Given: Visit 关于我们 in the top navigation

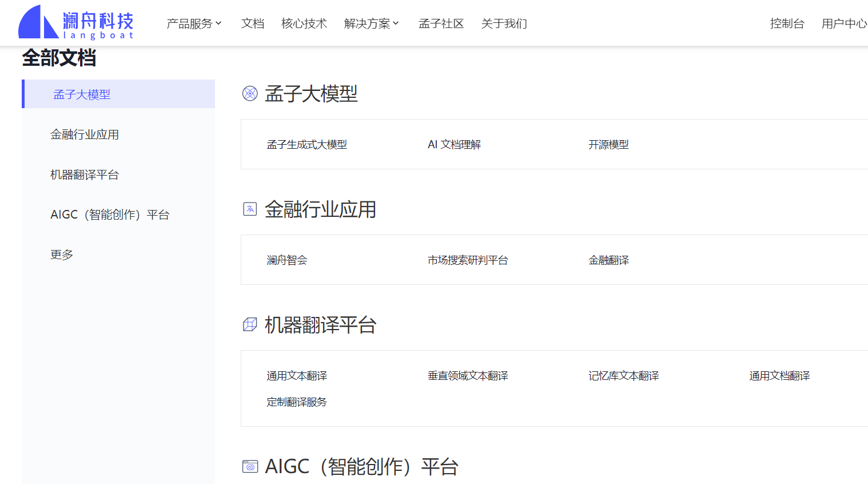Looking at the screenshot, I should [504, 23].
